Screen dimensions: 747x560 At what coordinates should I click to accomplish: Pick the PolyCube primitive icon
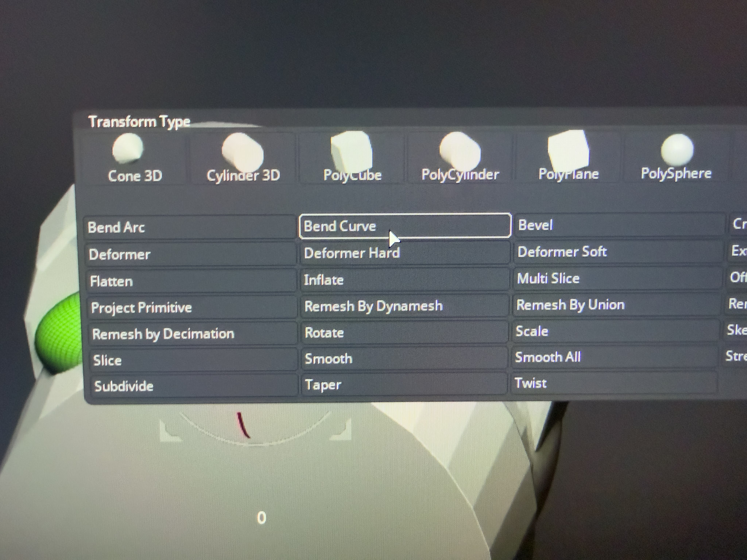point(352,151)
